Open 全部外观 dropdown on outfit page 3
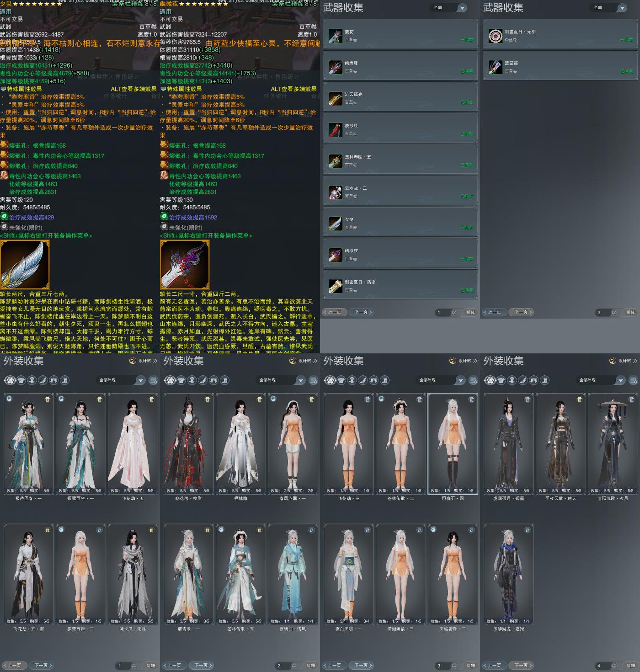The width and height of the screenshot is (640, 672). (441, 380)
